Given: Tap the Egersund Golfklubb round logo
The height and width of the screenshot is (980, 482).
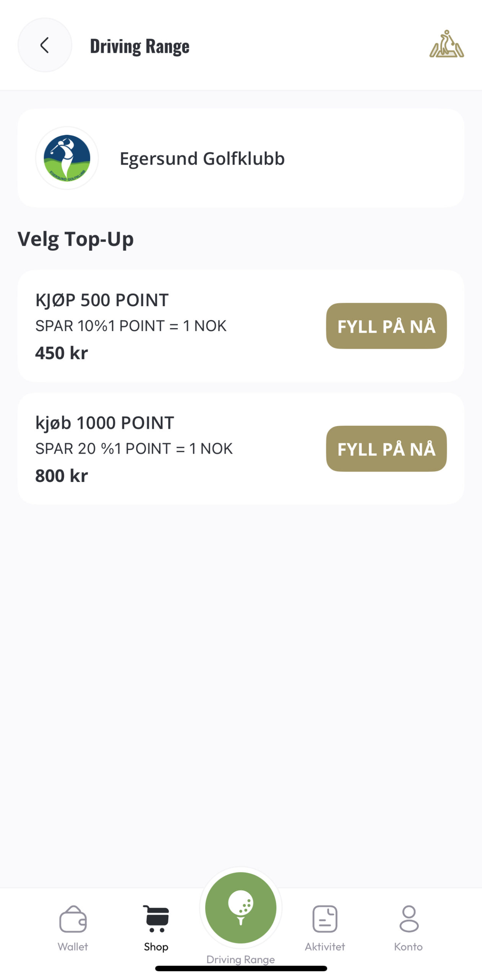Looking at the screenshot, I should pos(67,158).
